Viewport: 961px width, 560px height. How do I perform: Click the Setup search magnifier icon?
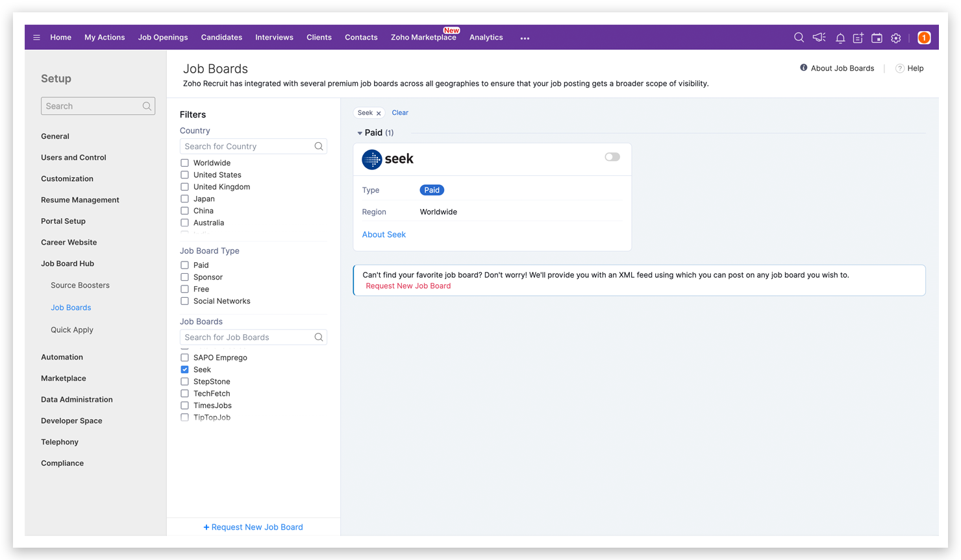pos(147,106)
